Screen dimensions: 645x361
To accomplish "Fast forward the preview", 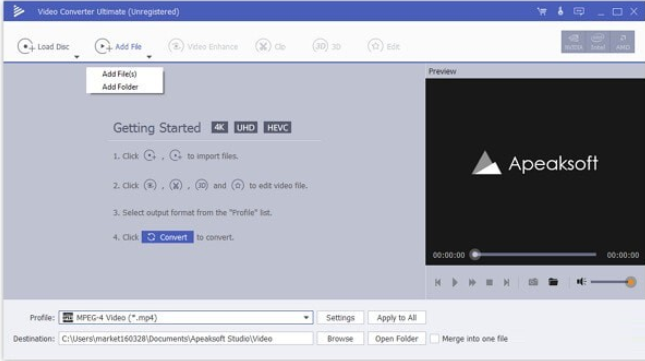I will [472, 282].
